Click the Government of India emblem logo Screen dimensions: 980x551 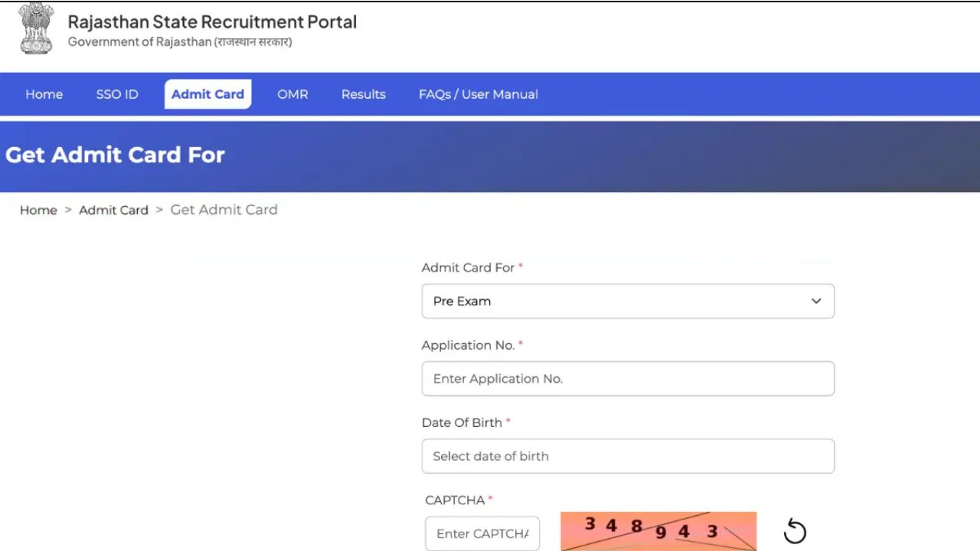(x=36, y=29)
